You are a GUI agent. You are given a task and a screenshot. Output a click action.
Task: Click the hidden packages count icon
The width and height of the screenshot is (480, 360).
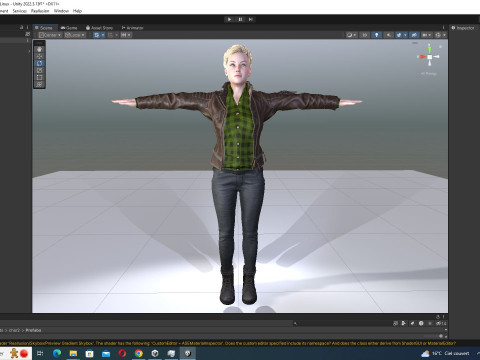[441, 323]
